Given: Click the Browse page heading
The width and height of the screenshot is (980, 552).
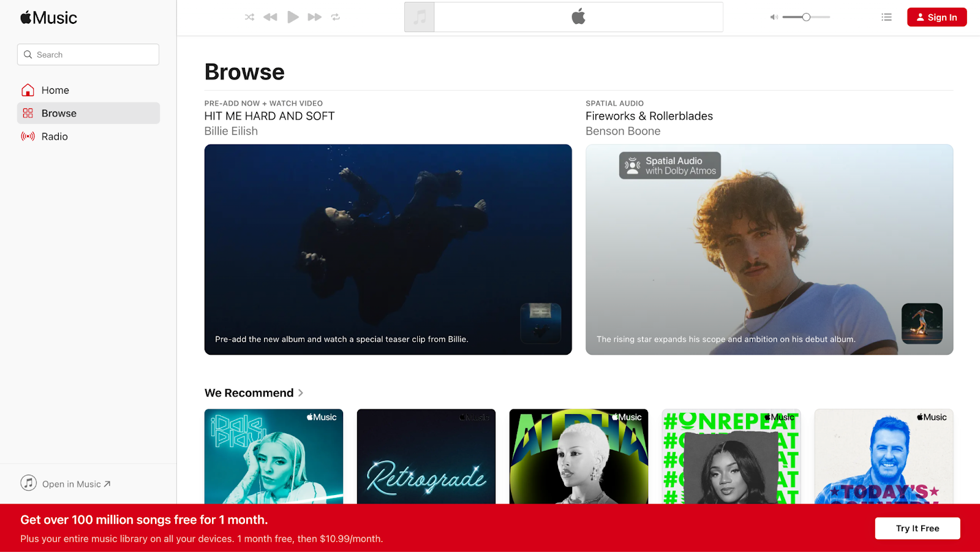Looking at the screenshot, I should [x=244, y=72].
